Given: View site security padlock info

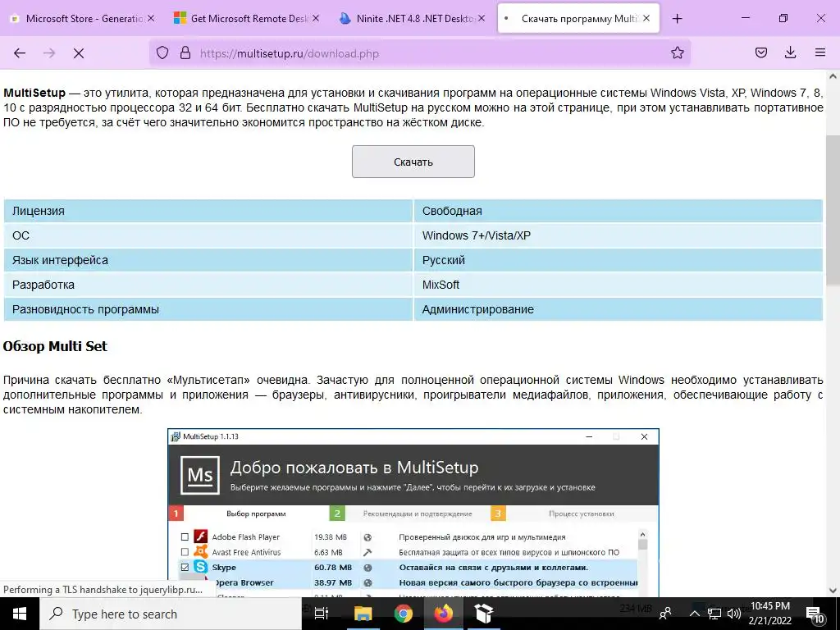Looking at the screenshot, I should pos(185,53).
